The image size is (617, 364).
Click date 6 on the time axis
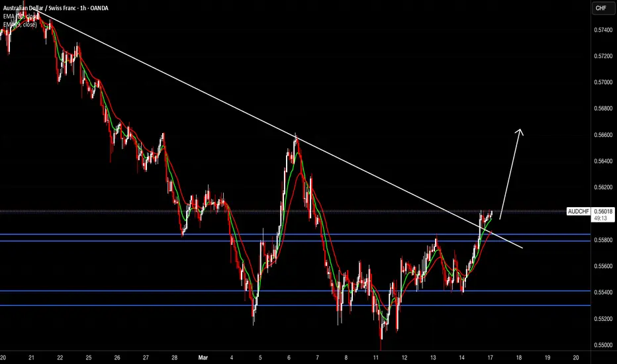(x=289, y=357)
